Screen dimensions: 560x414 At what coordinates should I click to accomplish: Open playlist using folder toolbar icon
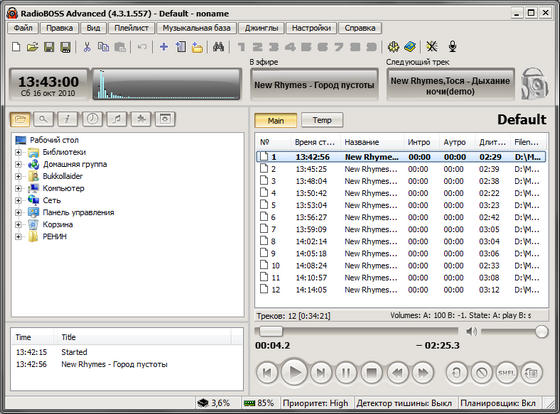[x=32, y=47]
